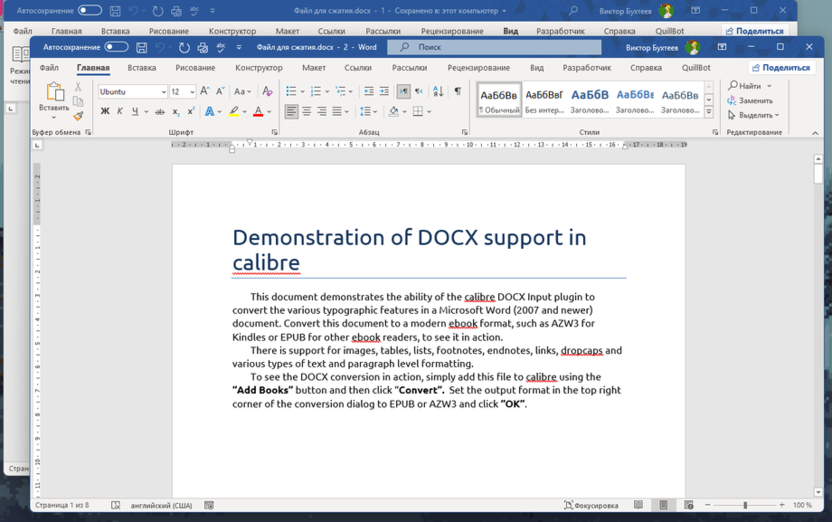Toggle bold formatting (Ж)
The height and width of the screenshot is (522, 832).
(x=105, y=112)
